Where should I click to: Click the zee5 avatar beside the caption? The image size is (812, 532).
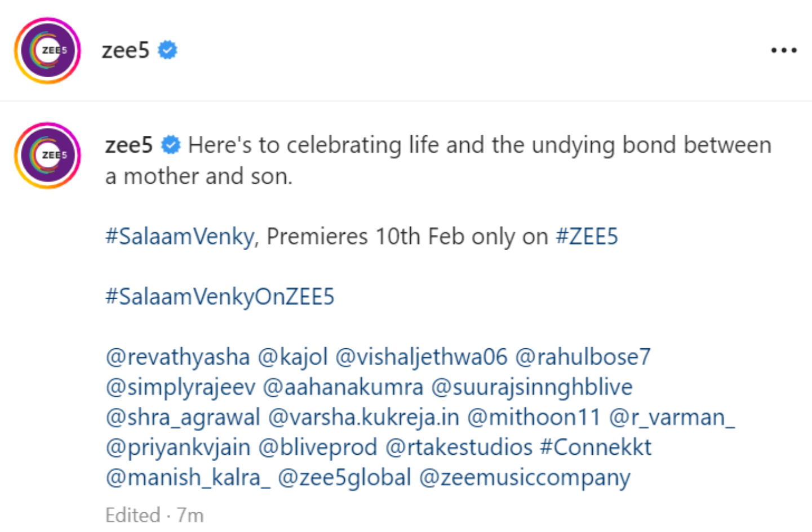(x=47, y=156)
